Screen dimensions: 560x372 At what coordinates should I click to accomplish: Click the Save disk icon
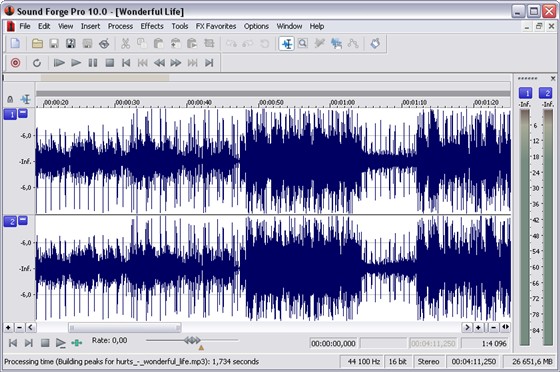pyautogui.click(x=54, y=44)
